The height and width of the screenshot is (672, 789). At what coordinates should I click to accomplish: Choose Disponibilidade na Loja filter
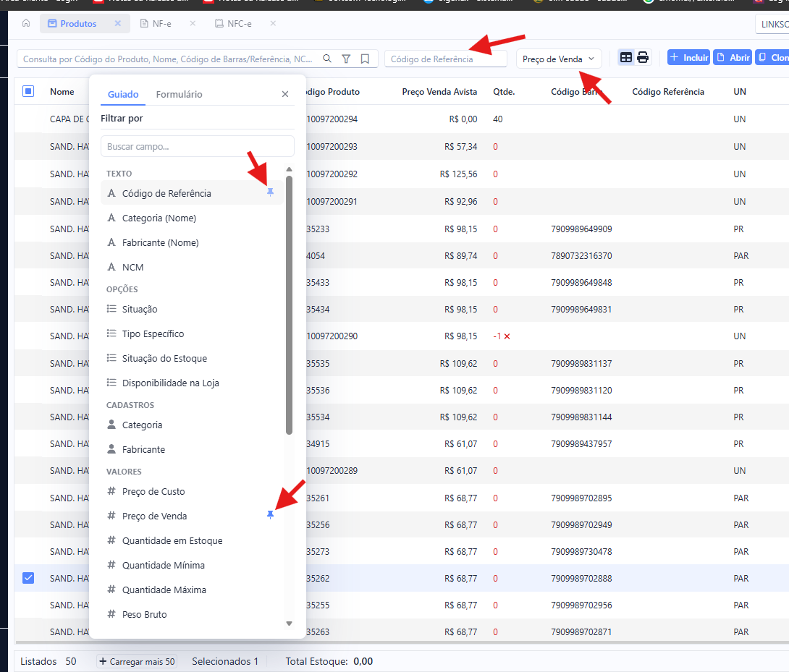point(191,383)
